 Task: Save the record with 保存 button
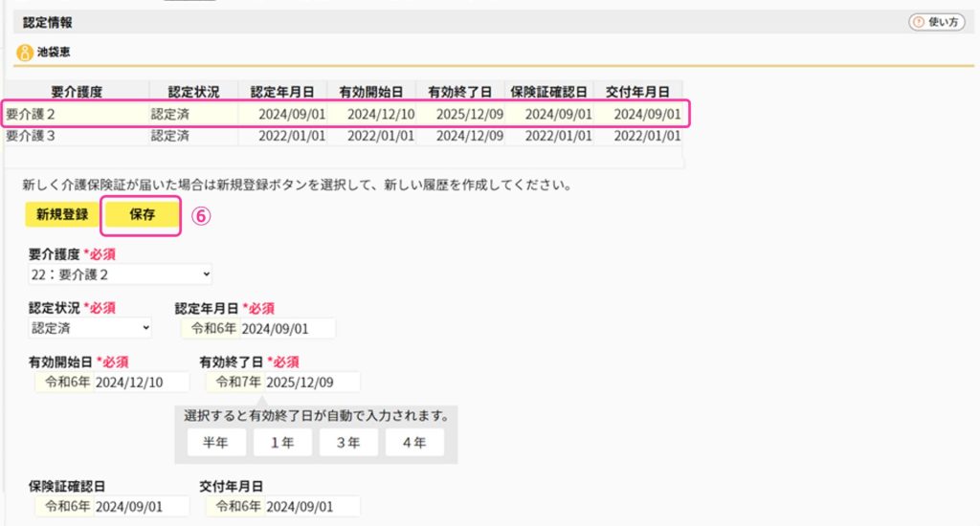(142, 214)
